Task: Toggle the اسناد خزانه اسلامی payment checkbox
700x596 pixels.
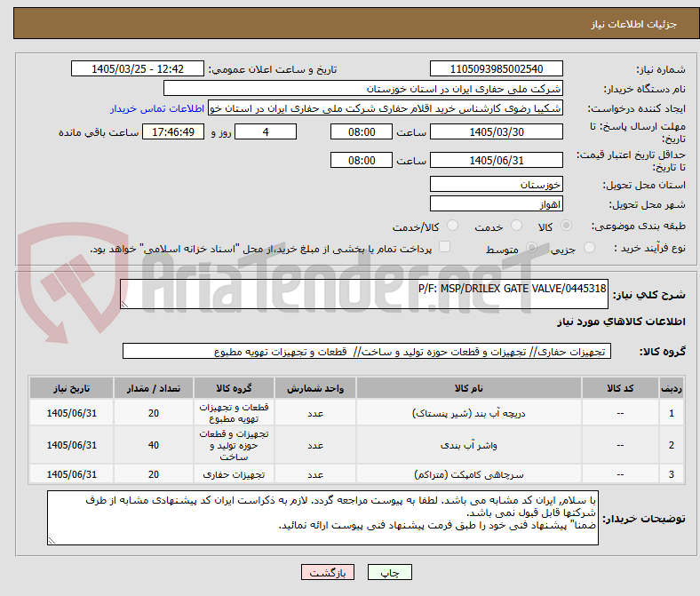Action: click(444, 247)
